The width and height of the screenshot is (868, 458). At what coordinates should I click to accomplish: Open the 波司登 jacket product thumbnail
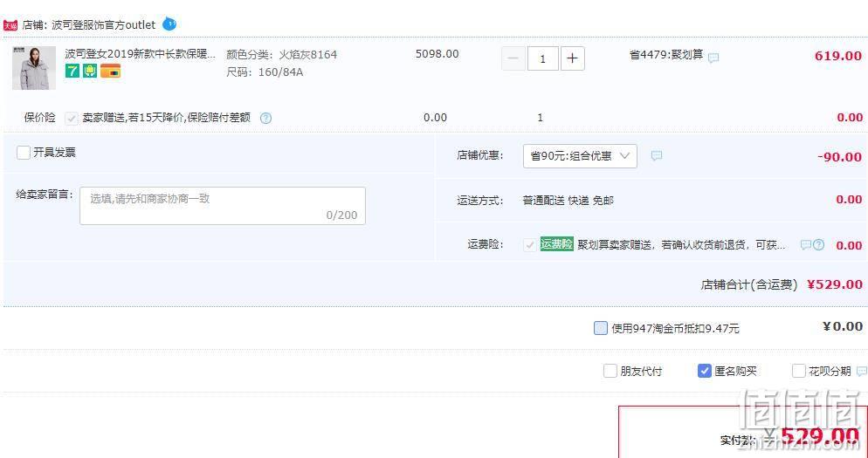pos(34,68)
